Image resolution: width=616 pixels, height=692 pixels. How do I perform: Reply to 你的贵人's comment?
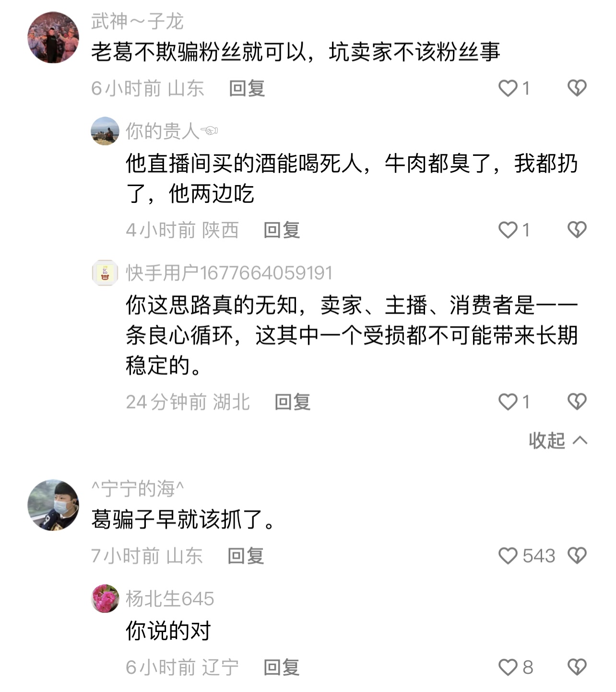(x=282, y=230)
